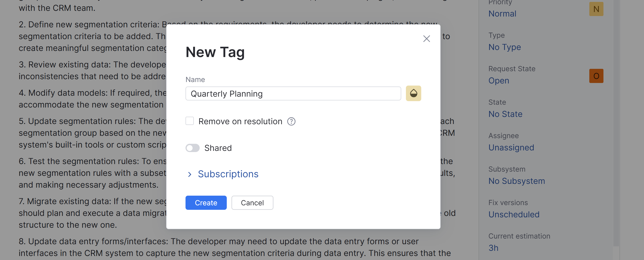Toggle the Shared switch

193,148
